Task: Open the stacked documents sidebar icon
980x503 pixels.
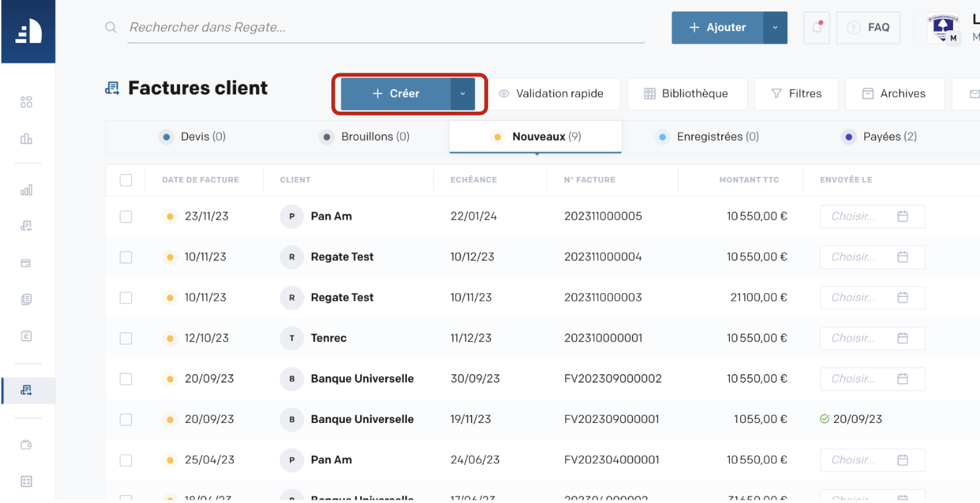Action: 26,299
